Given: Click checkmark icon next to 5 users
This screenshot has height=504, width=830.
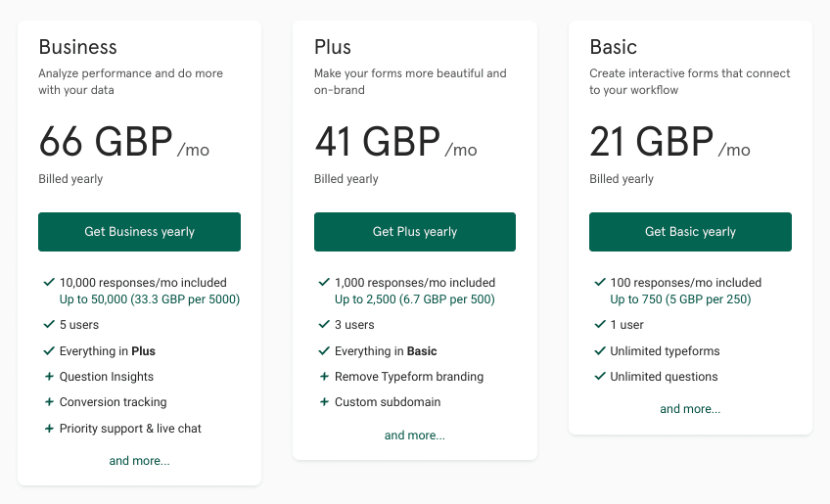Looking at the screenshot, I should (x=49, y=324).
